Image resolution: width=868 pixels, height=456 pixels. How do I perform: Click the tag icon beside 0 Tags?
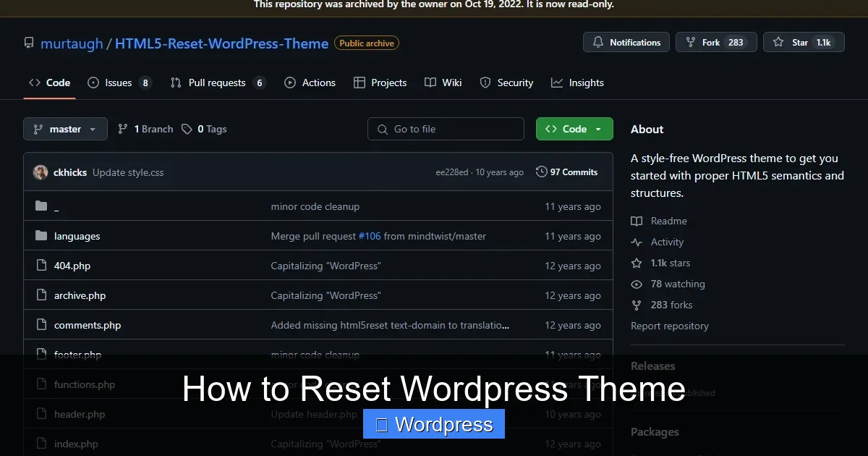pyautogui.click(x=187, y=129)
